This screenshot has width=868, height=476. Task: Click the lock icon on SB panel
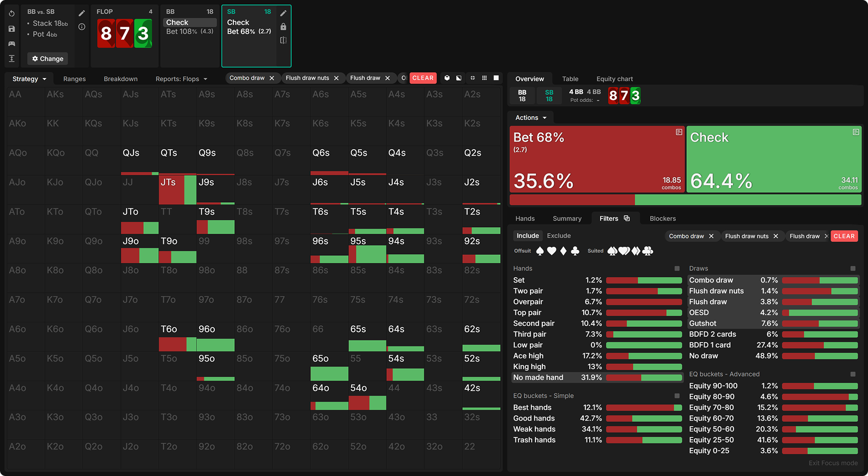283,27
